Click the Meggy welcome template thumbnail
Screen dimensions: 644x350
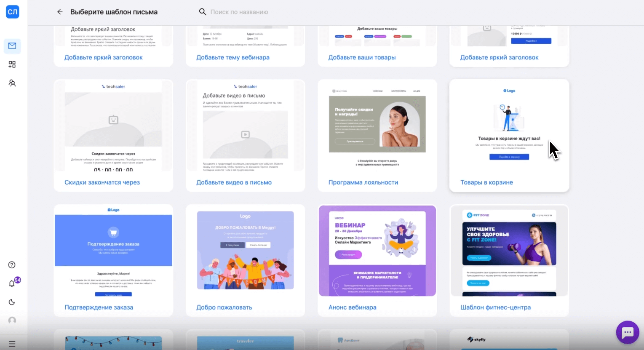coord(245,251)
